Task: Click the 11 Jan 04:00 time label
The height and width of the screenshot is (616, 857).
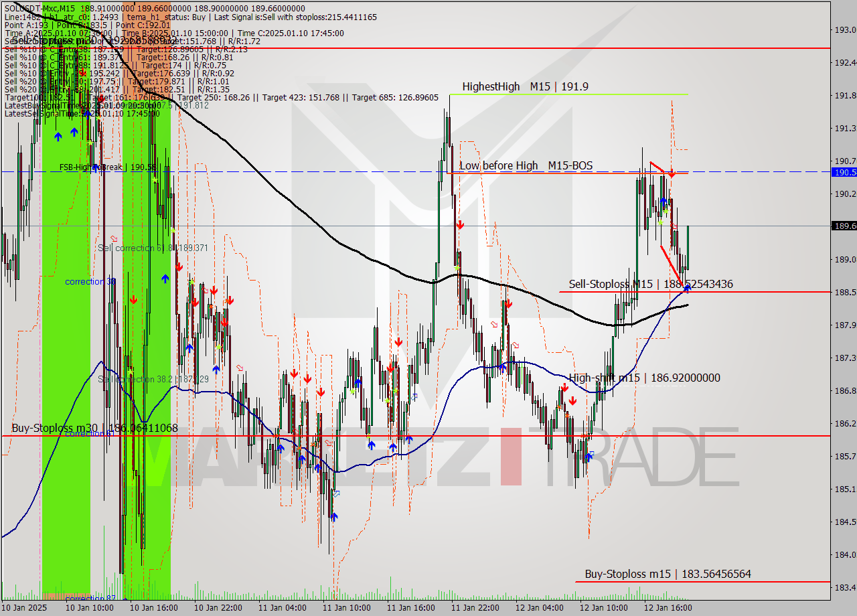Action: point(282,608)
